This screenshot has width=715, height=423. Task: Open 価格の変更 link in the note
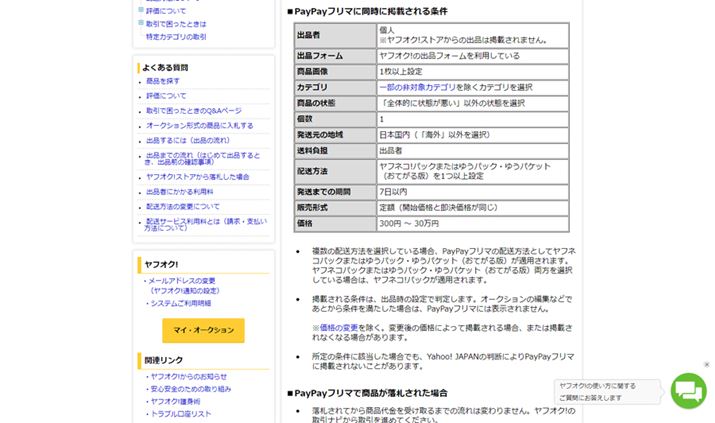tap(339, 327)
